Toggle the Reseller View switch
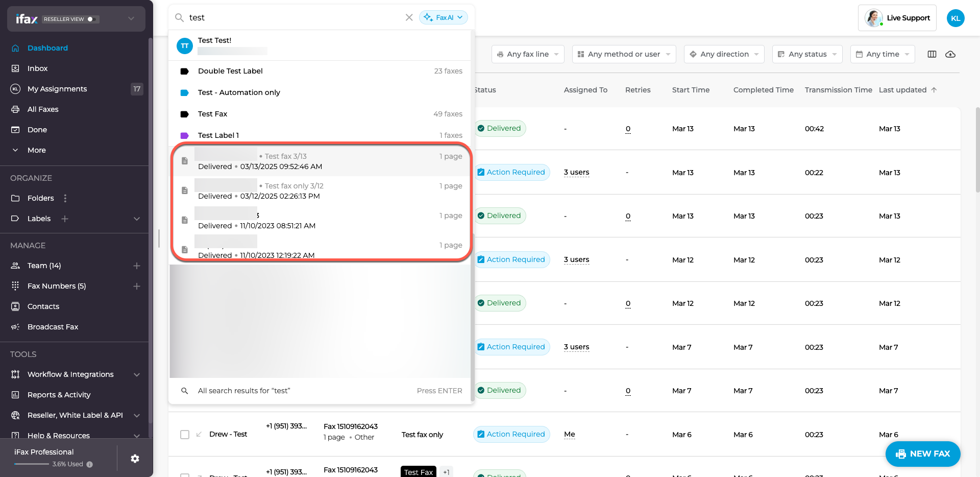 pyautogui.click(x=92, y=19)
